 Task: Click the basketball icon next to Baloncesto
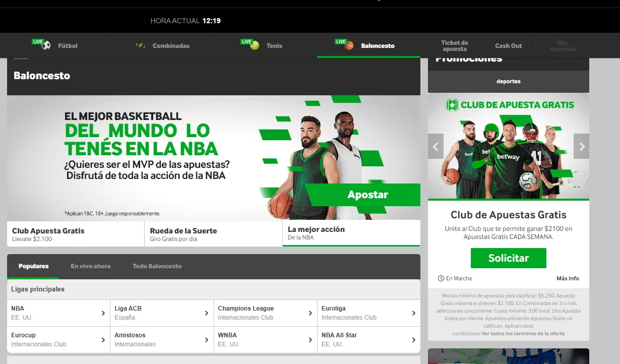click(x=349, y=45)
